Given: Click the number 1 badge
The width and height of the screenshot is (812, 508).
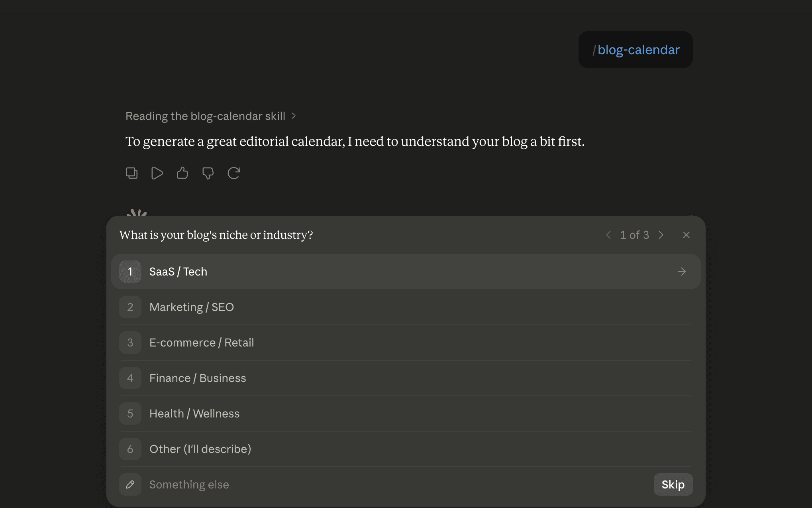Looking at the screenshot, I should click(130, 272).
